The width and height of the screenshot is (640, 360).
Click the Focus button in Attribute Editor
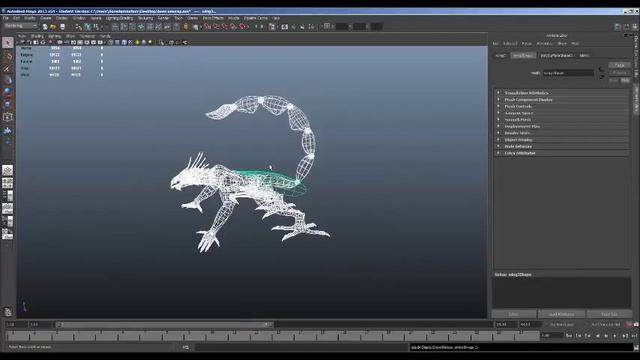[x=620, y=65]
